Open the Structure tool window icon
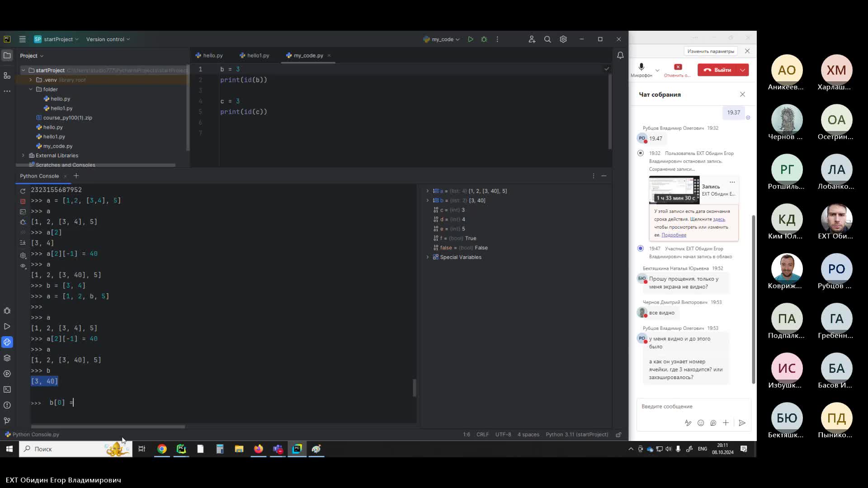868x488 pixels. point(7,75)
